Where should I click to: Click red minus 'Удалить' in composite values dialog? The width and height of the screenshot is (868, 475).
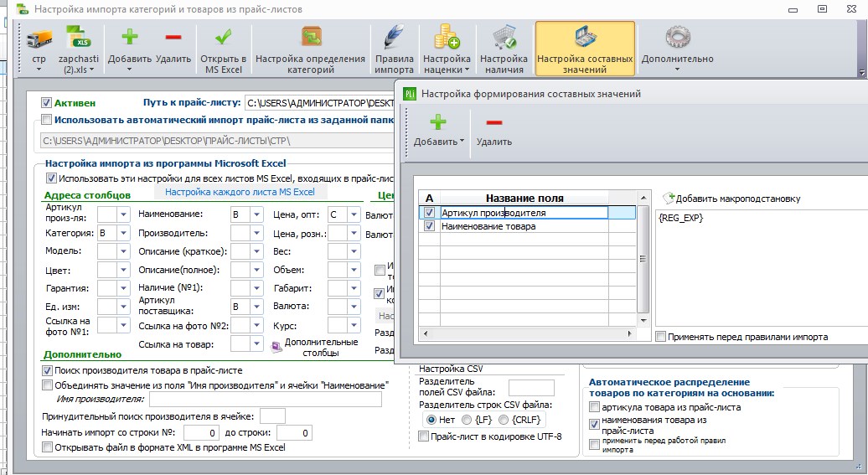coord(493,122)
